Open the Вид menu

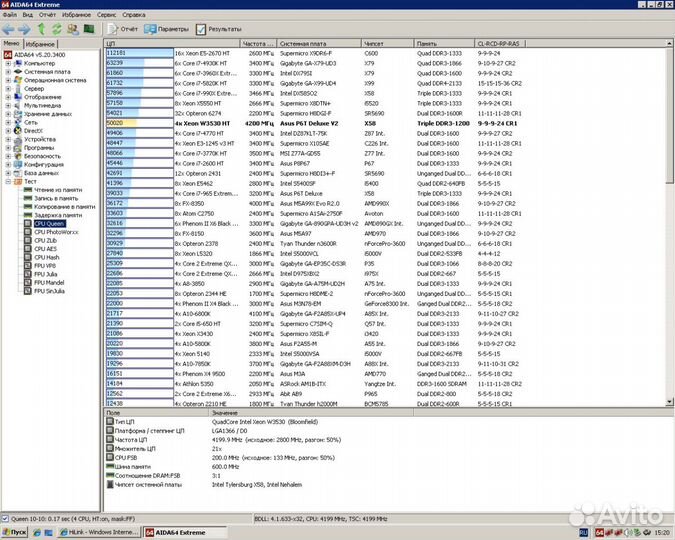pos(28,15)
